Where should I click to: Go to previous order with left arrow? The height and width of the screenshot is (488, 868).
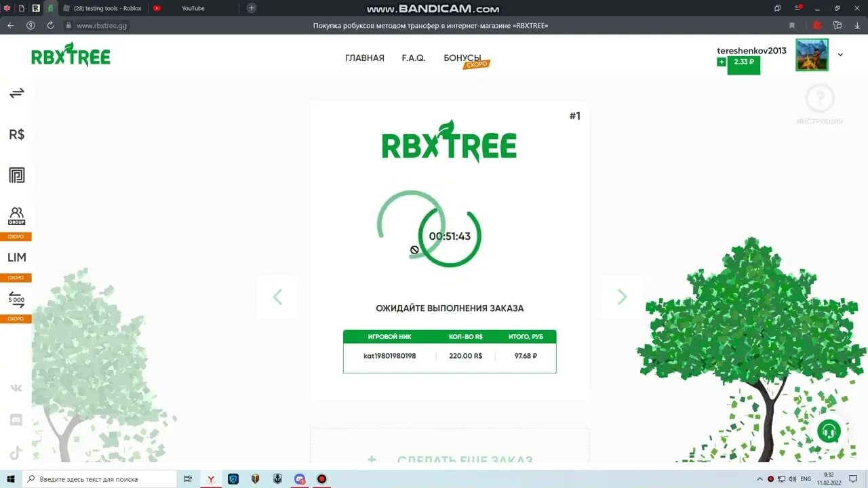[277, 297]
